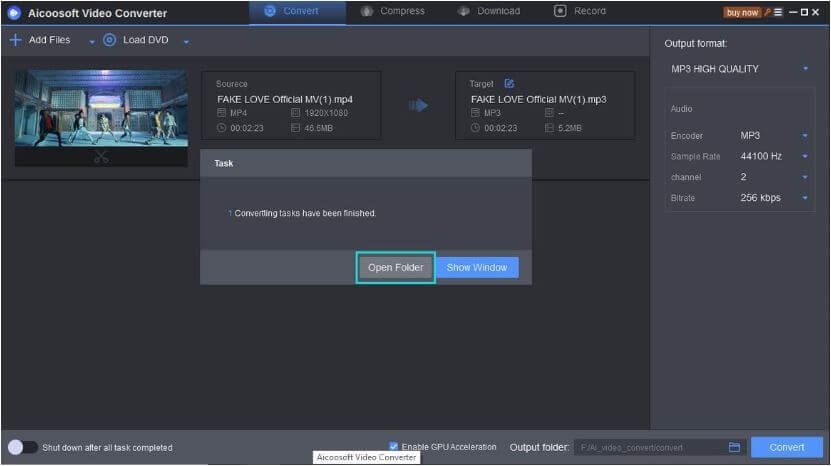Click the Load DVD disc icon
Image resolution: width=831 pixels, height=466 pixels.
(109, 40)
